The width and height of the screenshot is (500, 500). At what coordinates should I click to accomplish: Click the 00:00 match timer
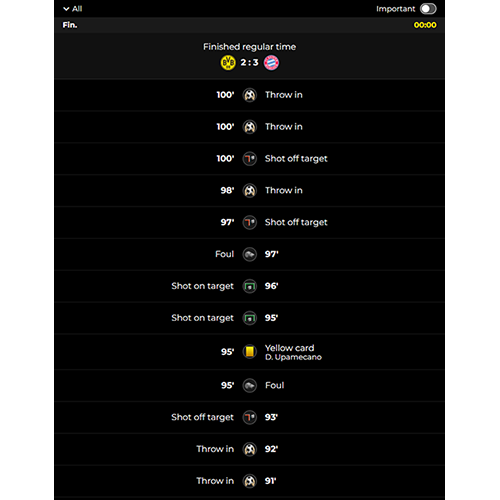425,25
